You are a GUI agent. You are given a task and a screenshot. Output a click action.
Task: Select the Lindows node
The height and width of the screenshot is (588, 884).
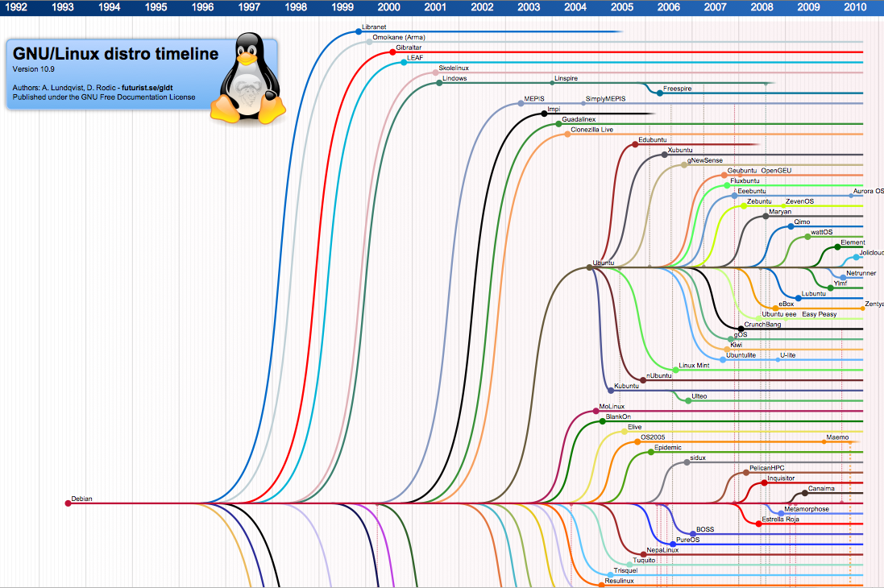click(439, 83)
